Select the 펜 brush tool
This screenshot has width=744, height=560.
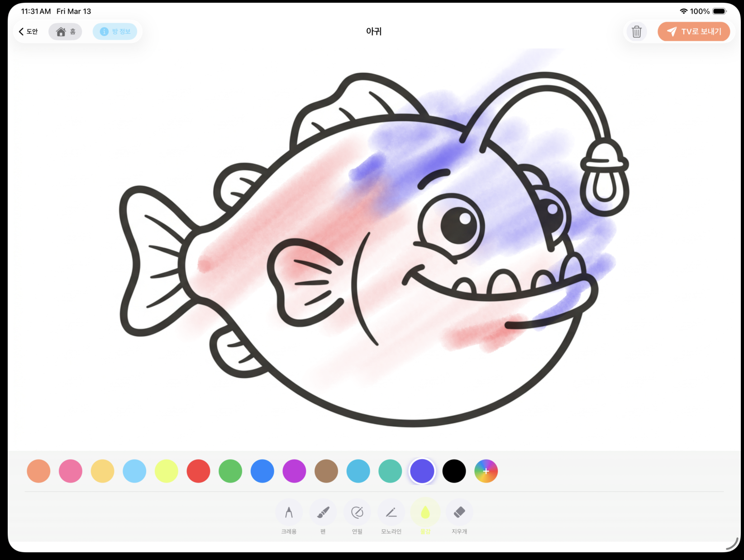click(323, 514)
